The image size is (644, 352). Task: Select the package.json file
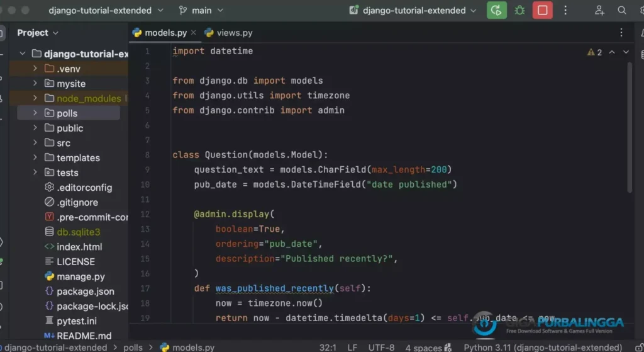(x=79, y=291)
